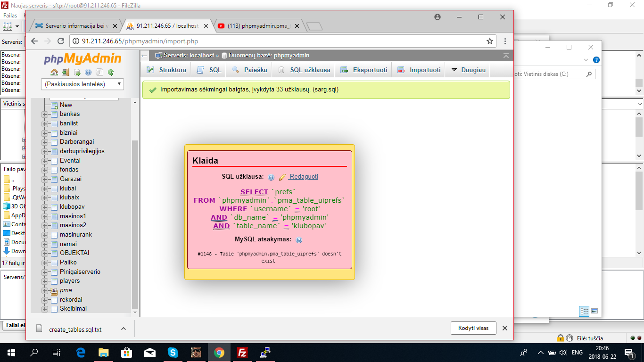Reload the page in Chrome
644x362 pixels.
click(x=60, y=41)
